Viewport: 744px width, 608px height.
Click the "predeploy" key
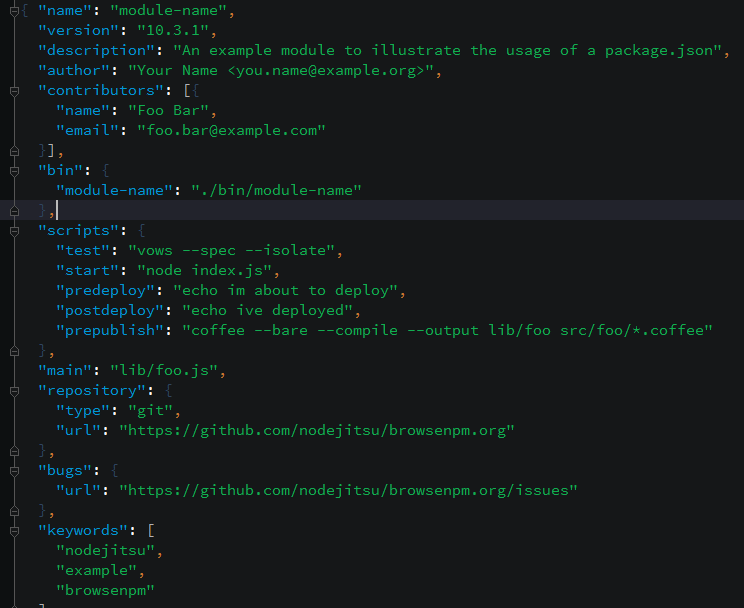coord(105,291)
